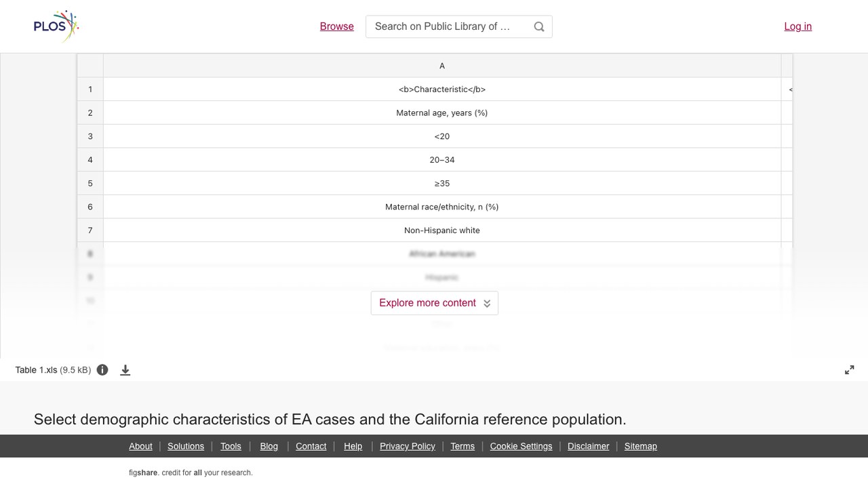Image resolution: width=868 pixels, height=488 pixels.
Task: Select the '20–34' cell
Action: point(442,160)
